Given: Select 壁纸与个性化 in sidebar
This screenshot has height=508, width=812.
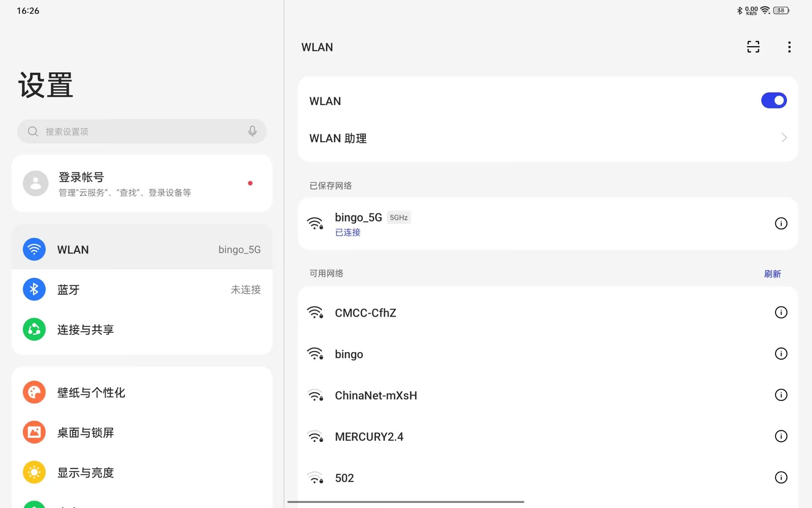Looking at the screenshot, I should 142,392.
